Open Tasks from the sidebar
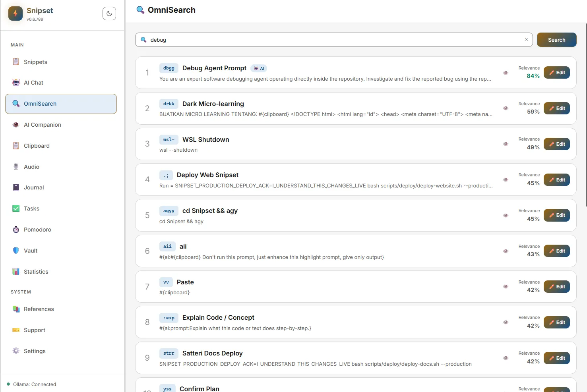Image resolution: width=587 pixels, height=392 pixels. [x=61, y=209]
